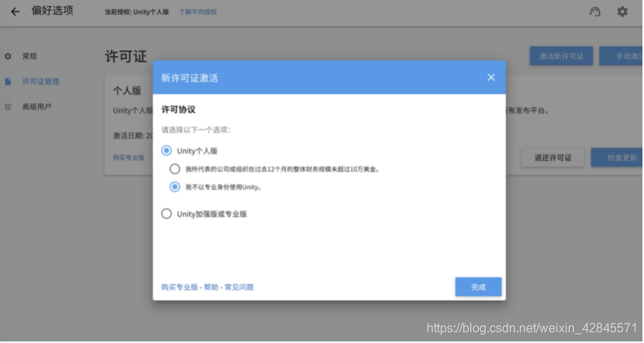The width and height of the screenshot is (644, 343).
Task: Select 我不以专业身份使用Unity radio option
Action: (175, 187)
